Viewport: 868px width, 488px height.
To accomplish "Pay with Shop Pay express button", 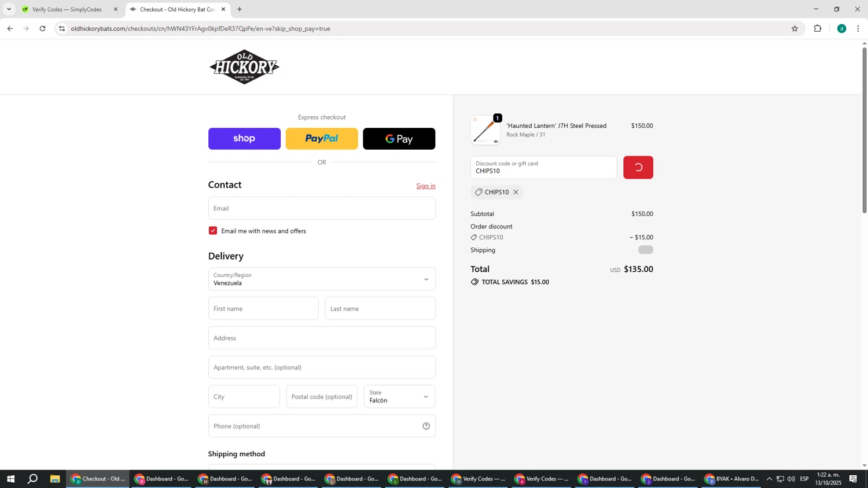I will click(x=244, y=139).
